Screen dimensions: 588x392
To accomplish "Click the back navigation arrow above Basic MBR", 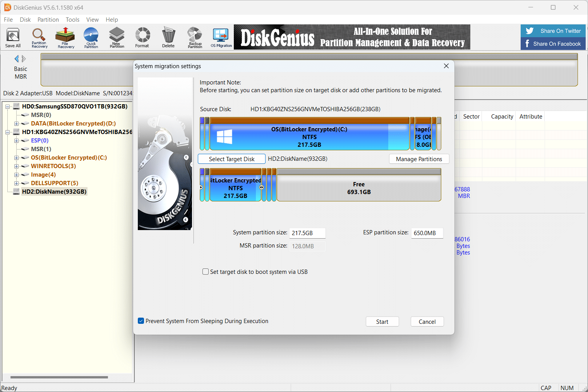I will [x=17, y=58].
